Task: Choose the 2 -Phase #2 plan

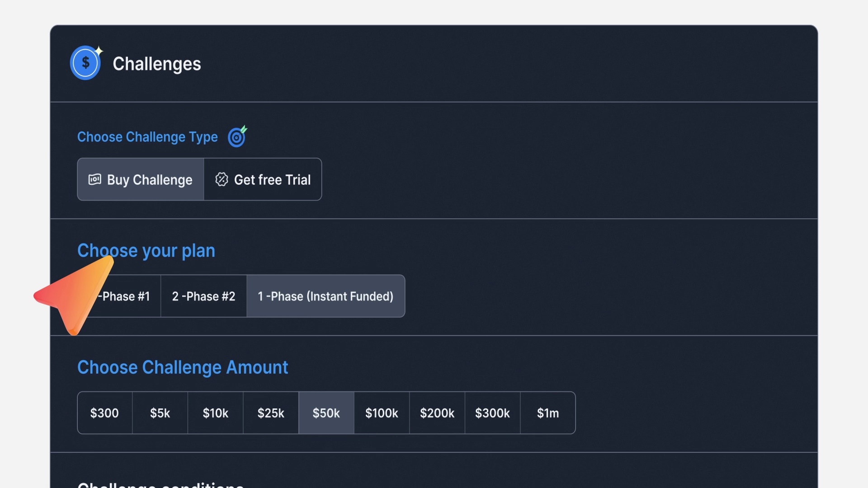Action: pyautogui.click(x=203, y=296)
